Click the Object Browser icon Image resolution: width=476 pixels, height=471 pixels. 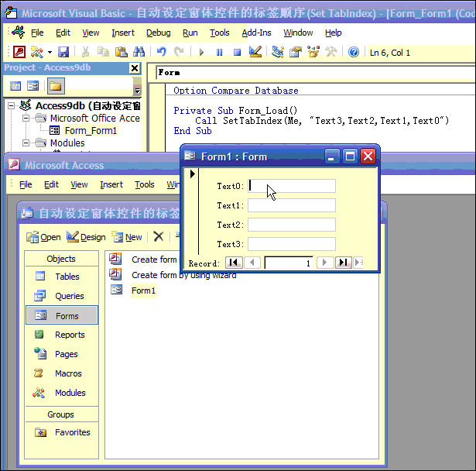[x=313, y=52]
